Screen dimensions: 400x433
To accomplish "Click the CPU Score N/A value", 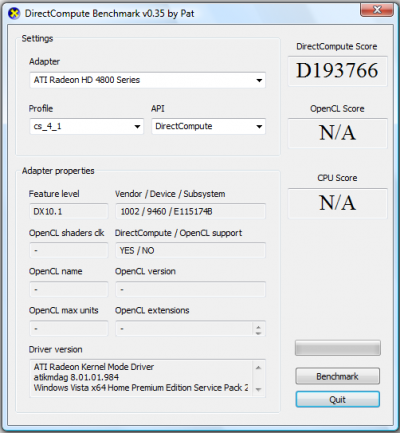I will tap(337, 203).
